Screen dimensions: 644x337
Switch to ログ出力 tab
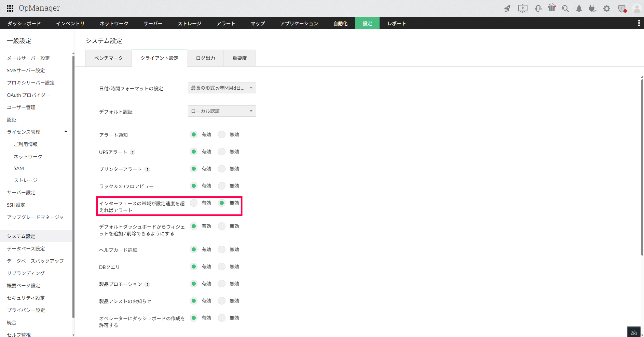[205, 58]
